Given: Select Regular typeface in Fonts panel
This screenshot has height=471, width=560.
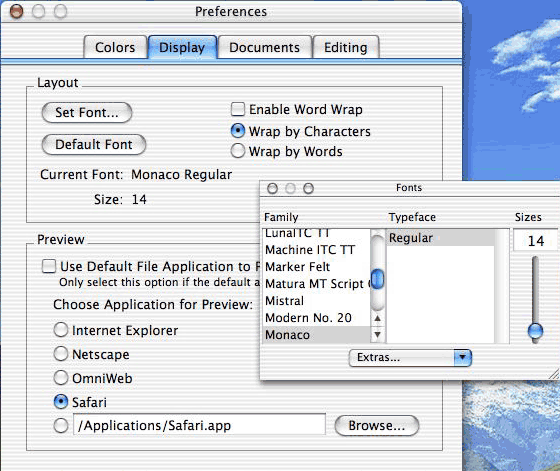Looking at the screenshot, I should tap(440, 238).
